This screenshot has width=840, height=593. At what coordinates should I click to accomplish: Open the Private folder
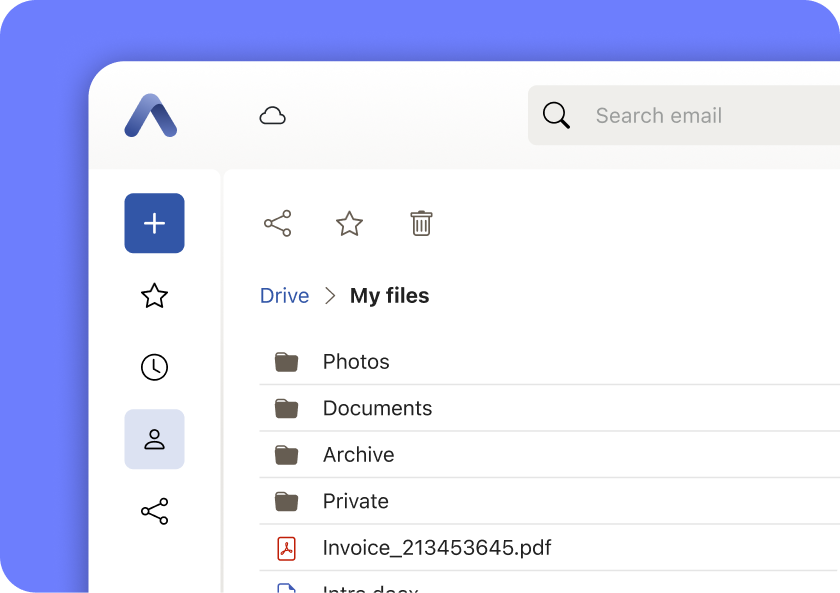tap(355, 501)
